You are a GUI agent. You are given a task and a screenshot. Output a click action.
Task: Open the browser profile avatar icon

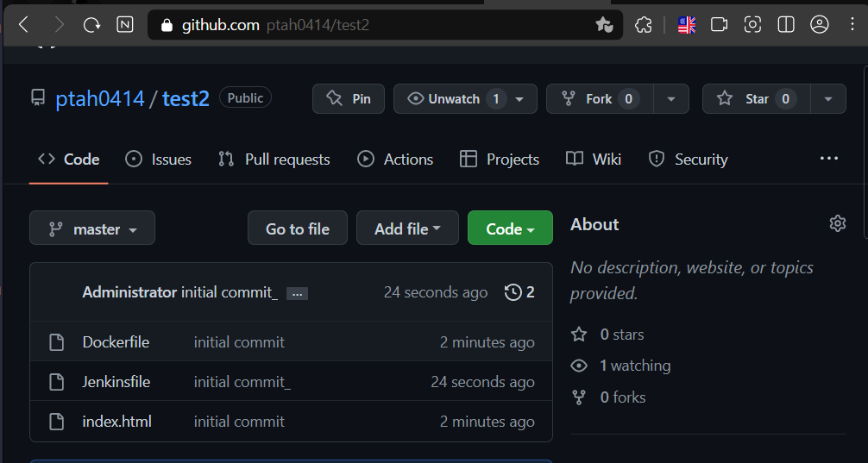pos(820,24)
